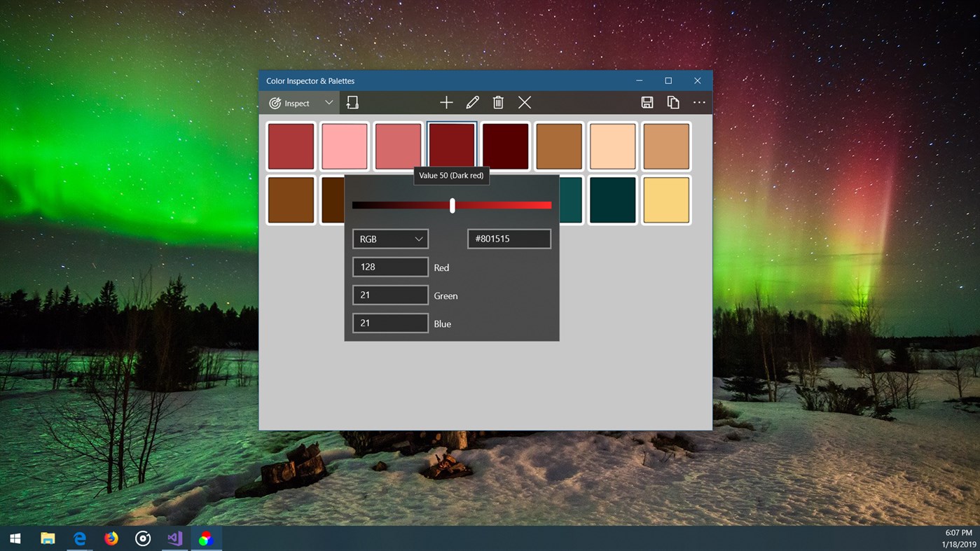This screenshot has width=980, height=551.
Task: Select the pale yellow swatch at the row end
Action: click(x=665, y=200)
